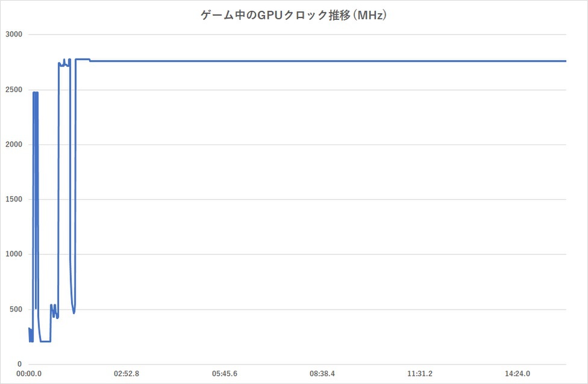The image size is (588, 384).
Task: Click the 500 y-axis label
Action: tap(15, 309)
